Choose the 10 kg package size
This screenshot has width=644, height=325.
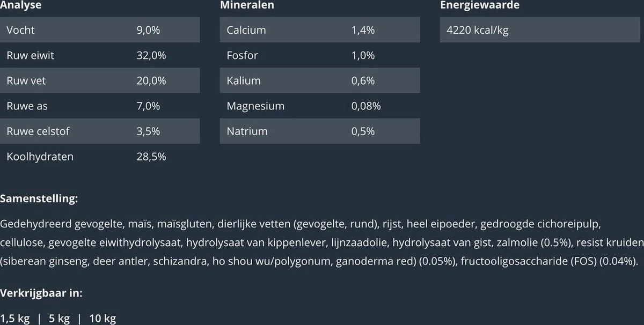pos(103,319)
